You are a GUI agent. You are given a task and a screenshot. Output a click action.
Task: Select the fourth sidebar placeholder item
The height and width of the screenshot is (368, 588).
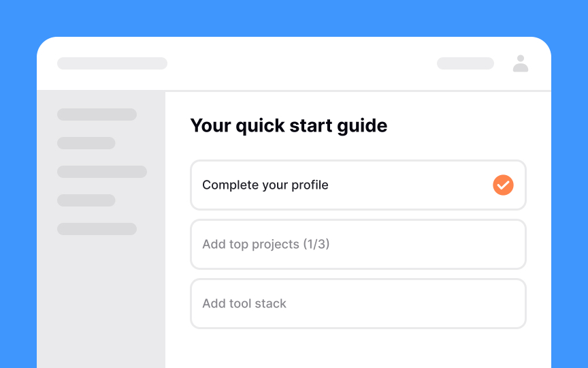tap(86, 200)
